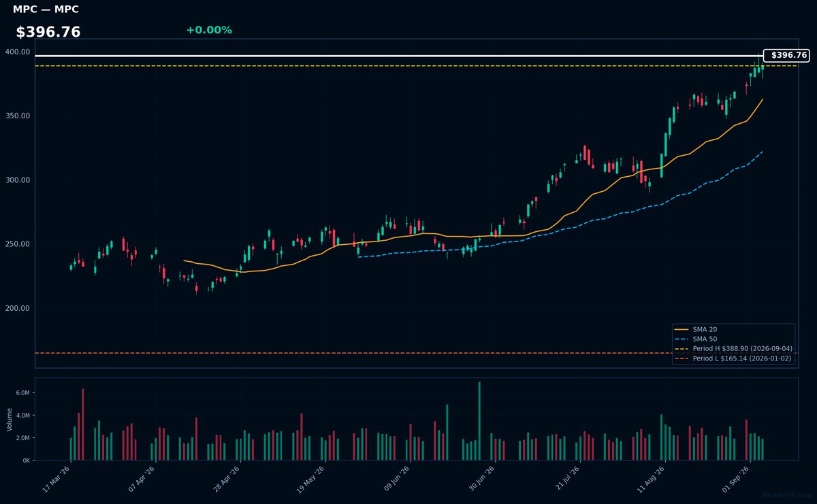Image resolution: width=817 pixels, height=504 pixels.
Task: Select the 4.0M volume axis label
Action: tap(22, 415)
